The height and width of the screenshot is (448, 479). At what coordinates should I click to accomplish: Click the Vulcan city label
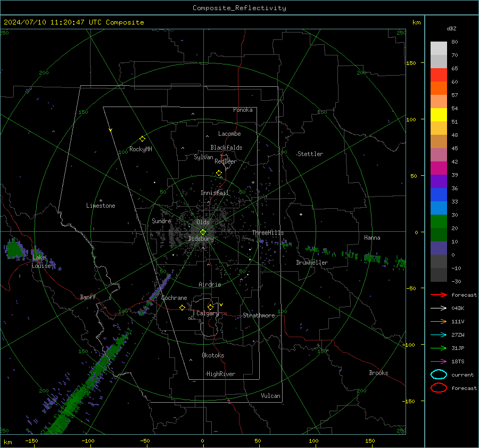pyautogui.click(x=270, y=396)
